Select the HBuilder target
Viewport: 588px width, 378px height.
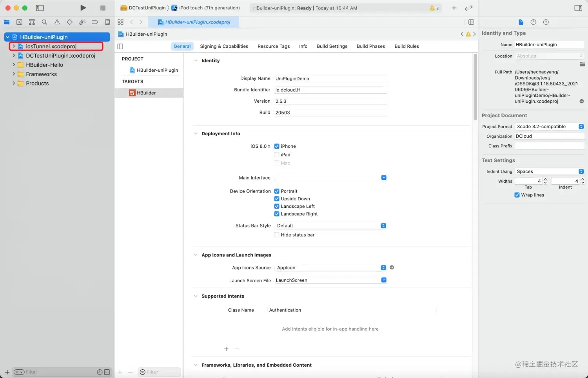click(x=149, y=93)
